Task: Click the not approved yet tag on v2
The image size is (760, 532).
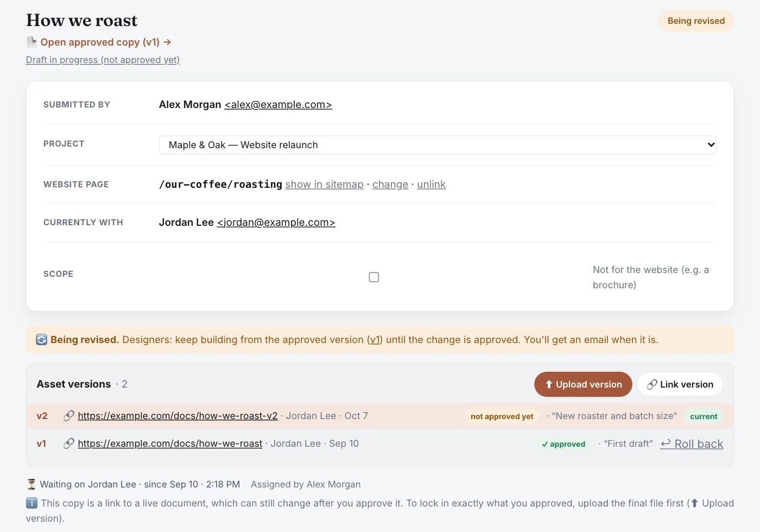Action: [x=502, y=416]
